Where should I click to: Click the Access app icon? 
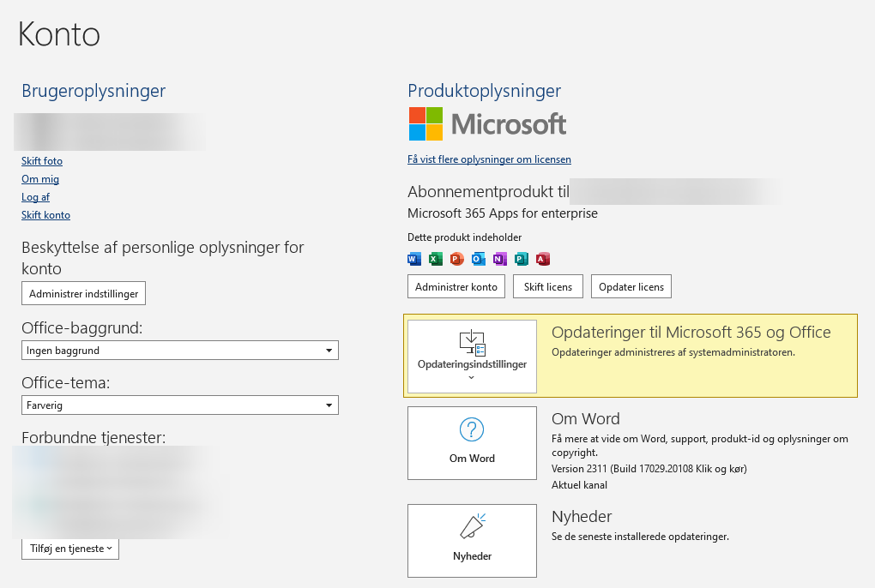[x=542, y=259]
